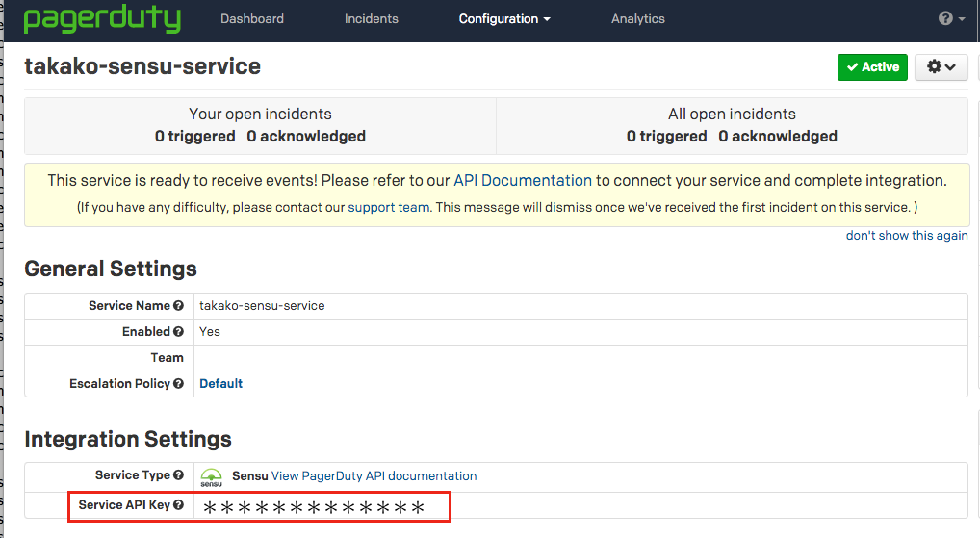Open View PagerDuty API documentation link
980x538 pixels.
click(x=374, y=476)
